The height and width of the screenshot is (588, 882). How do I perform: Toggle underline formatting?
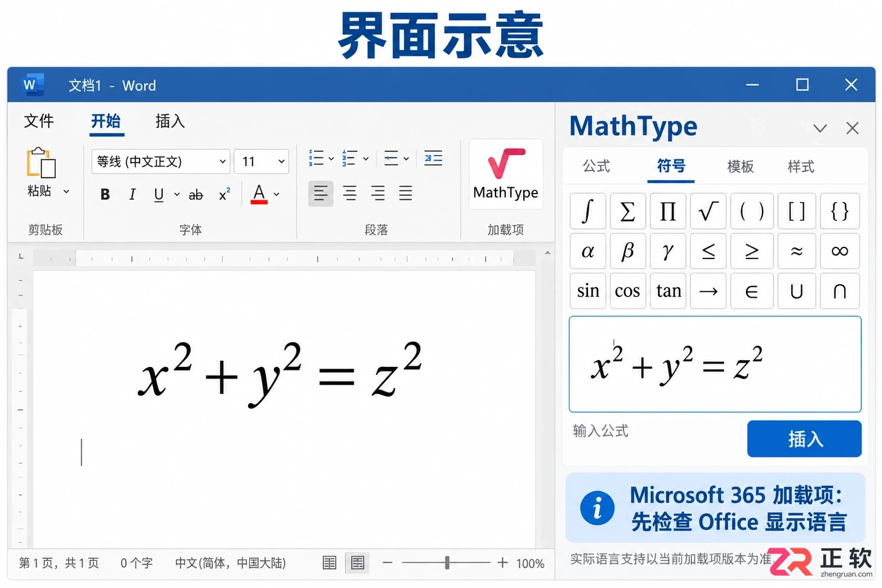point(159,195)
